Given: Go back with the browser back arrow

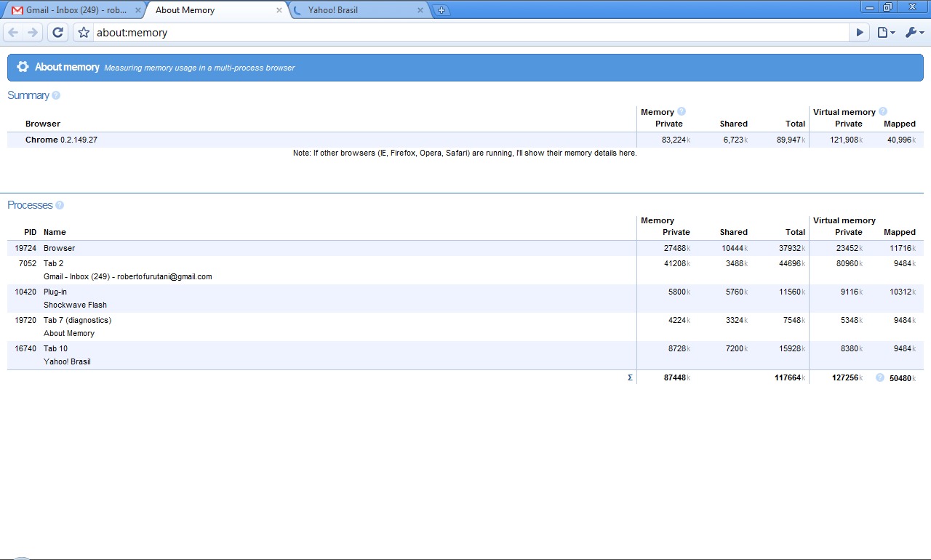Looking at the screenshot, I should click(x=13, y=32).
